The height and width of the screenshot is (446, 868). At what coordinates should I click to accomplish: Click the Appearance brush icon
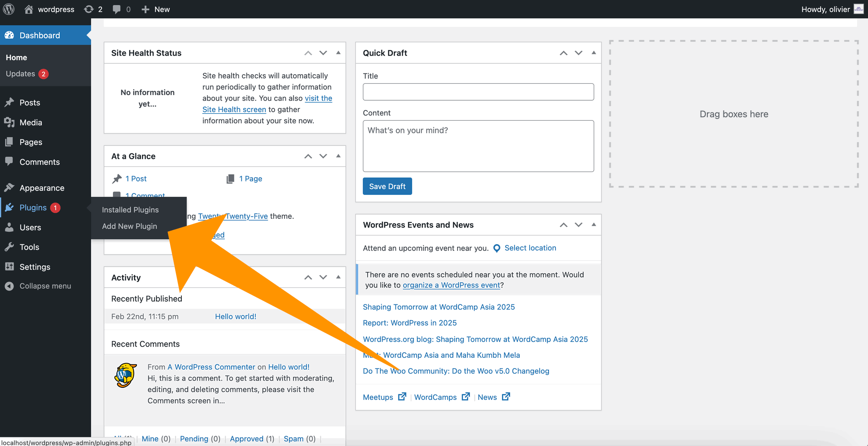point(9,188)
